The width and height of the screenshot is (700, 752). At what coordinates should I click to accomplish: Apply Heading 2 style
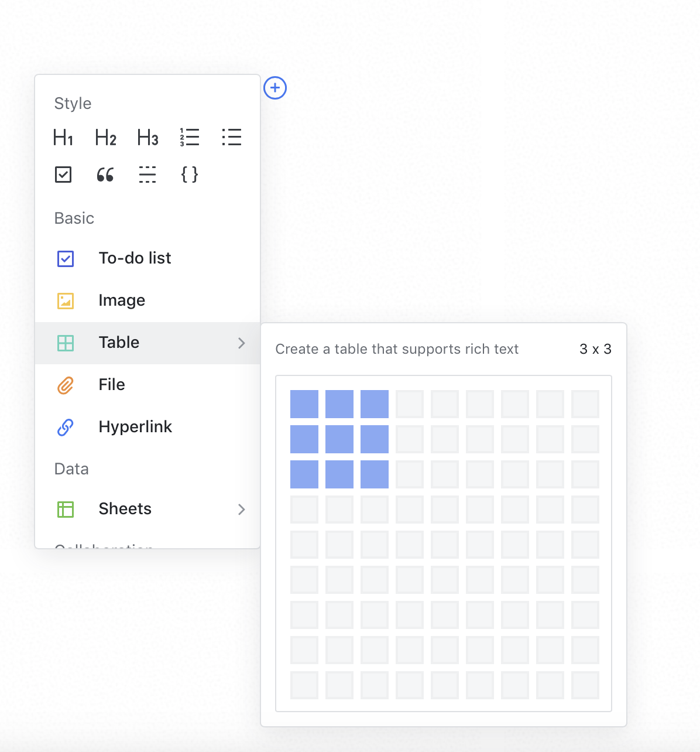click(x=105, y=138)
